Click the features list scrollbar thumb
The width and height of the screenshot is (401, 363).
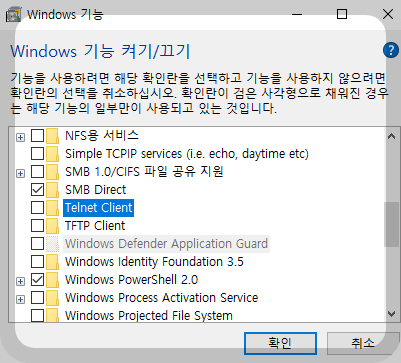pyautogui.click(x=391, y=224)
